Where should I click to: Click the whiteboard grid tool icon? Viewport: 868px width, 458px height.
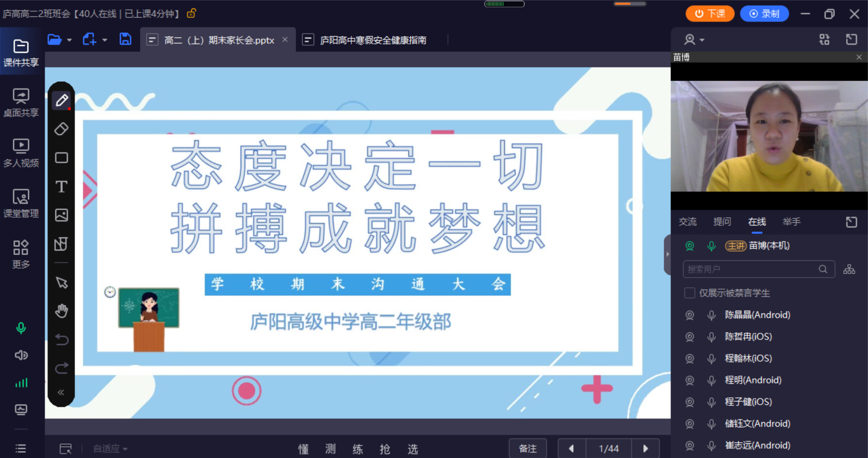61,244
